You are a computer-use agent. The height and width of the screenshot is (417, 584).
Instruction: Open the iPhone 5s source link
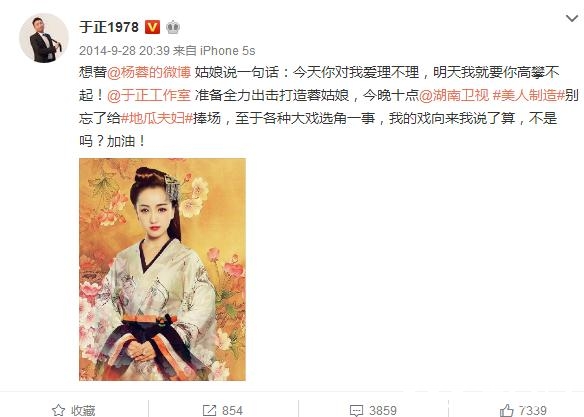pos(228,51)
